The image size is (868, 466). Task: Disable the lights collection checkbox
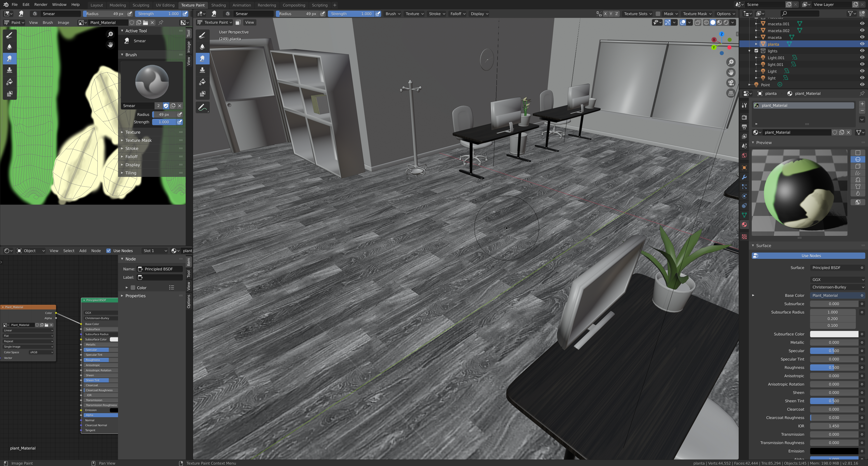coord(757,51)
